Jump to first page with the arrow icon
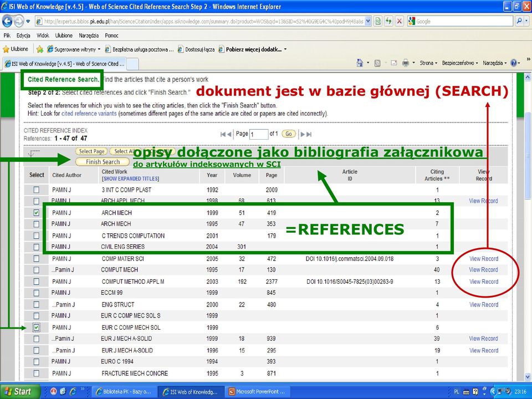Viewport: 532px width, 399px height. pyautogui.click(x=223, y=134)
